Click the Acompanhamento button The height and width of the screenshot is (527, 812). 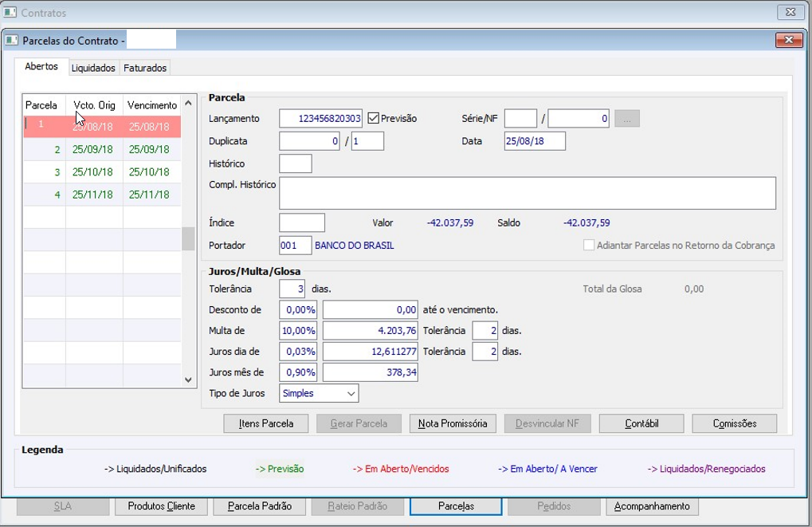pyautogui.click(x=653, y=506)
